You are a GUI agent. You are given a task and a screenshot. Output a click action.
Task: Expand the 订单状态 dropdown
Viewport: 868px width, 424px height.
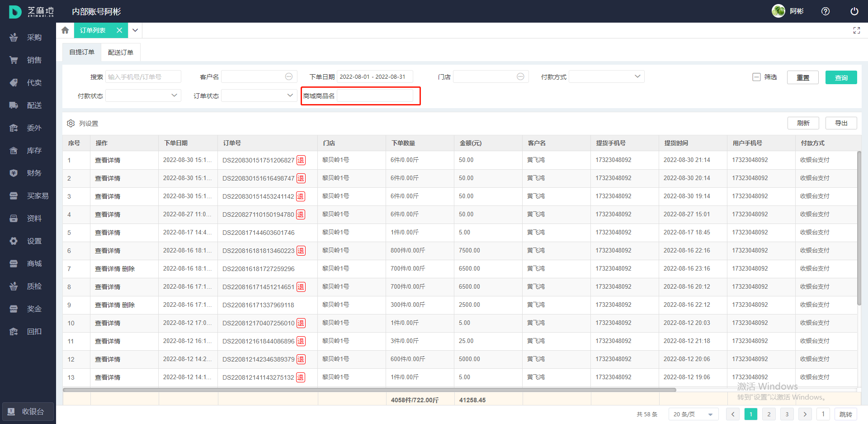pos(259,95)
